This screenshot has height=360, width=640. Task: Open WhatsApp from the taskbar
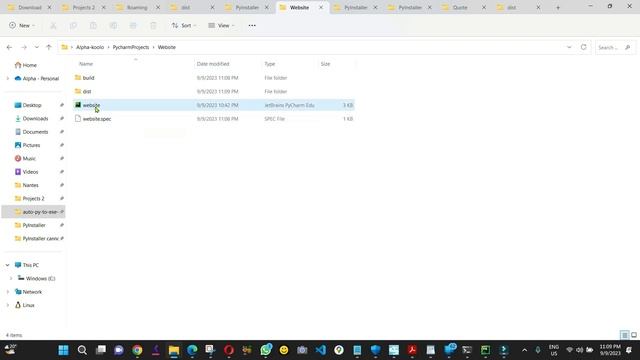pyautogui.click(x=266, y=350)
